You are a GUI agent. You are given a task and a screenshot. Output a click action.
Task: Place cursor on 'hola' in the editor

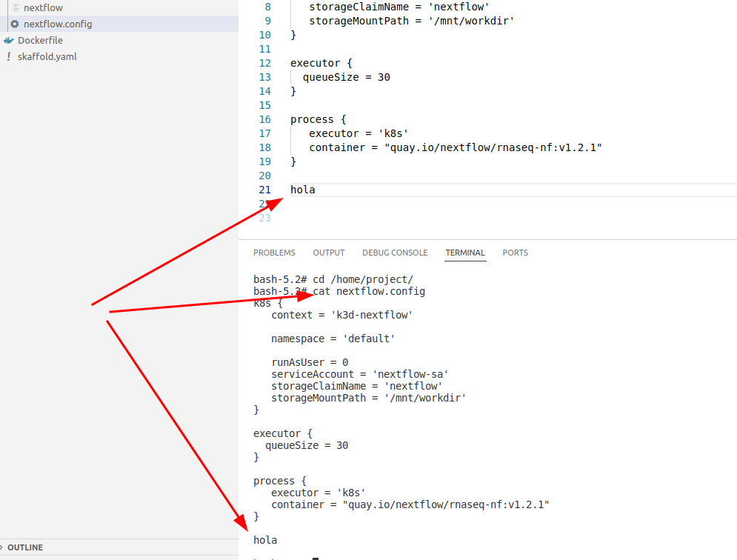click(x=303, y=190)
